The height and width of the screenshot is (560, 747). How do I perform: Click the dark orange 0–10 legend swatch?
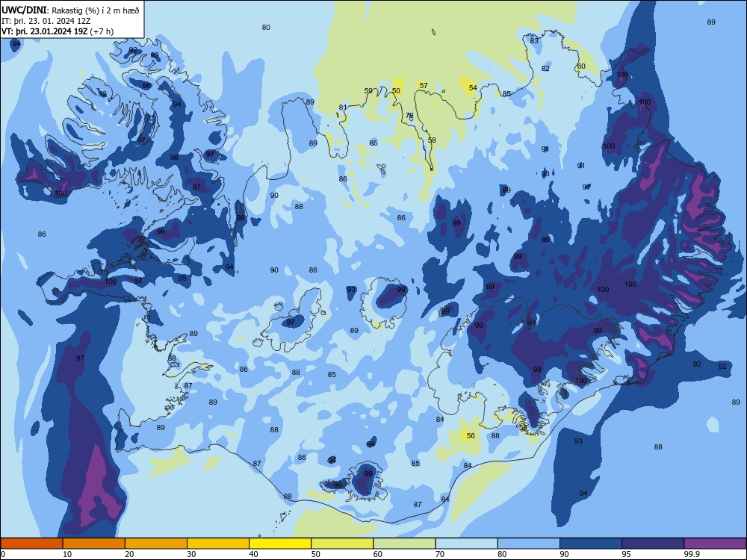pyautogui.click(x=31, y=544)
